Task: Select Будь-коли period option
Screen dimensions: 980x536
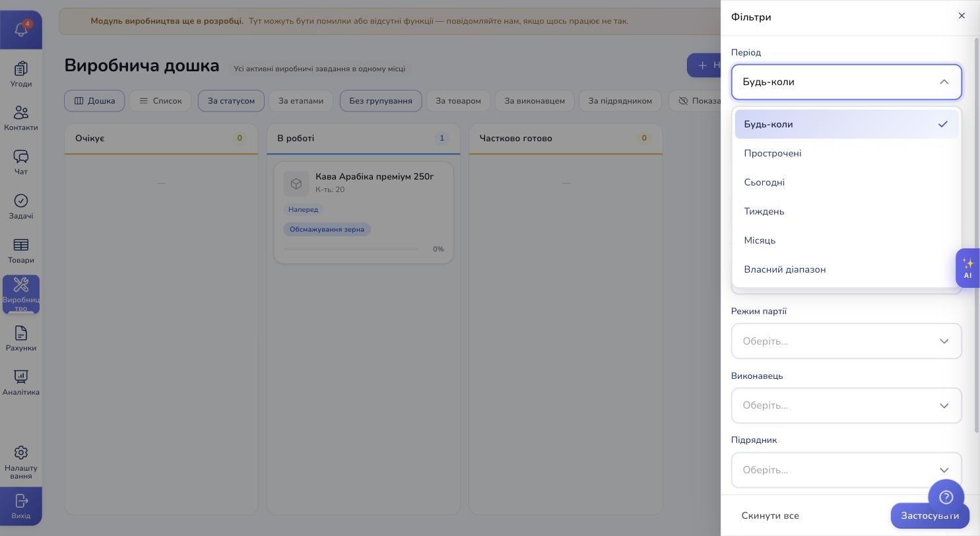Action: click(847, 124)
